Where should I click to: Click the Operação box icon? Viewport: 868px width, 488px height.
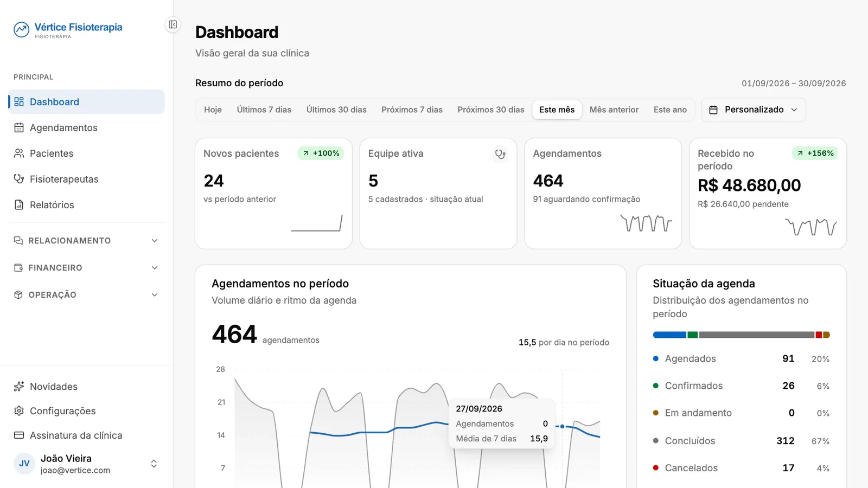[x=18, y=295]
